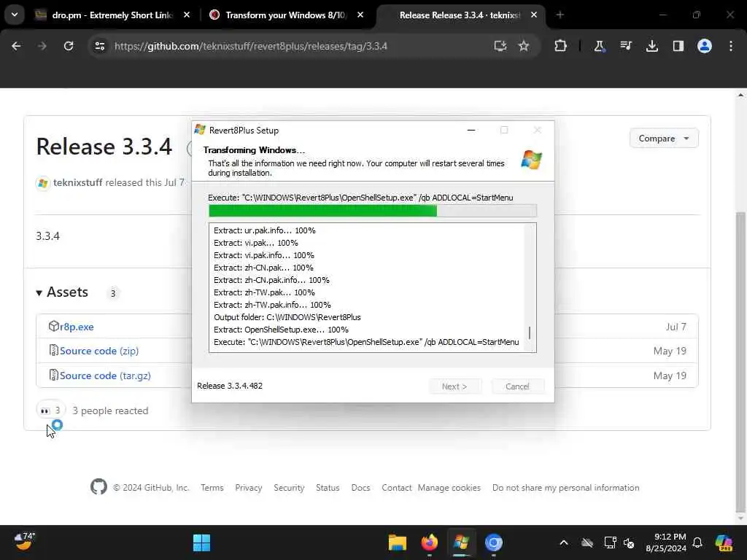Select the 'Output folder: C:\WINDOWS\Revert8Plus' log line
This screenshot has width=747, height=560.
coord(287,317)
